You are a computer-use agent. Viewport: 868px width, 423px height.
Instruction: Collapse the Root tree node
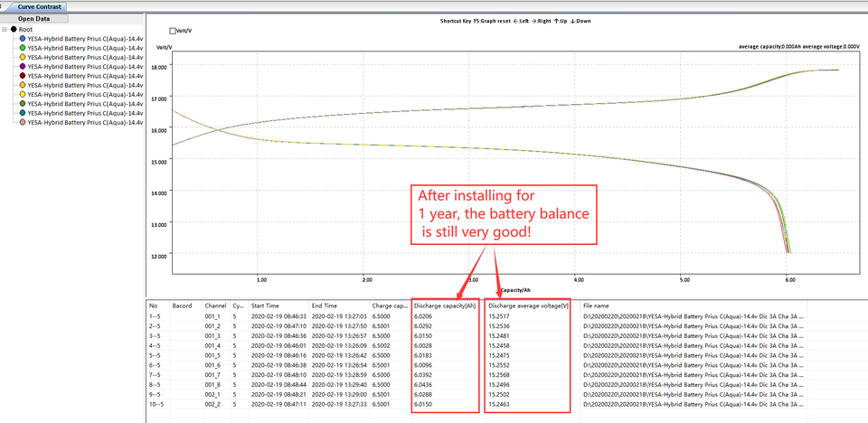pyautogui.click(x=5, y=29)
